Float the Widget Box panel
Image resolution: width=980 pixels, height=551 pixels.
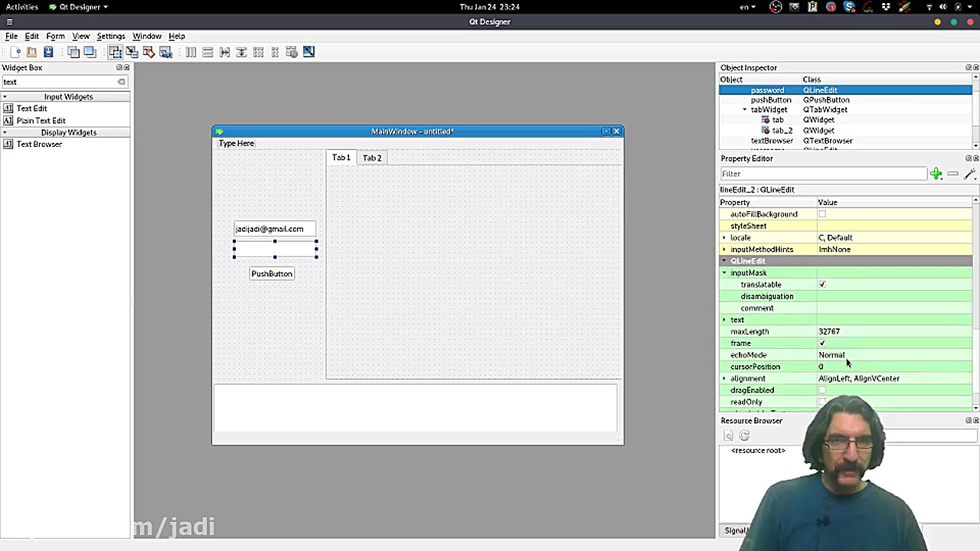click(x=119, y=68)
